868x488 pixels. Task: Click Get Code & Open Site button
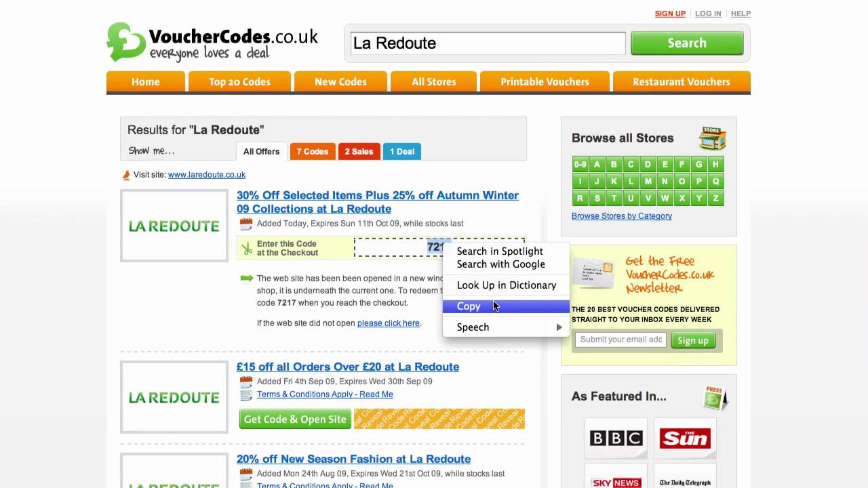pyautogui.click(x=295, y=419)
